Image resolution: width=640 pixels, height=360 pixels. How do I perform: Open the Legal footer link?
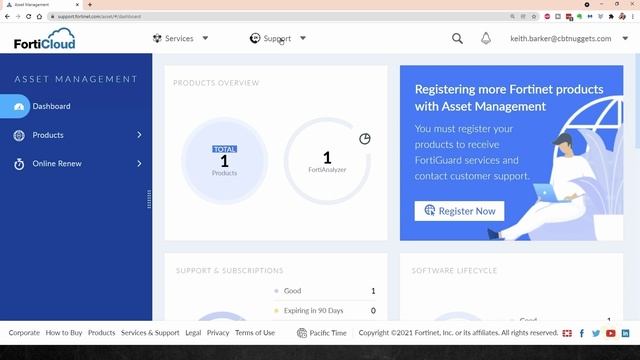click(193, 333)
